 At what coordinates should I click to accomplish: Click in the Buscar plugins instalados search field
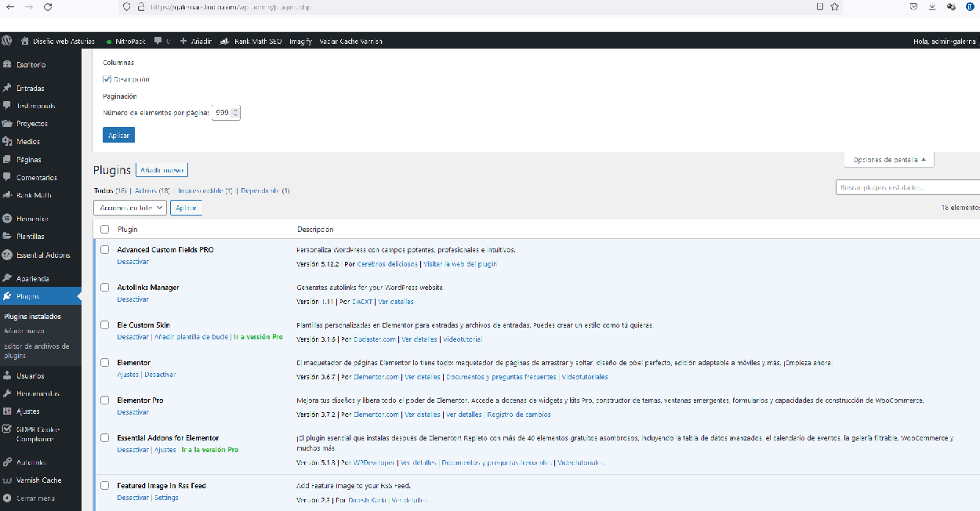pos(908,187)
